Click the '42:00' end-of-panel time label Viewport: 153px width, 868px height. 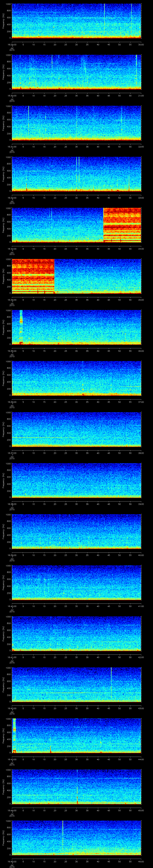(141, 657)
